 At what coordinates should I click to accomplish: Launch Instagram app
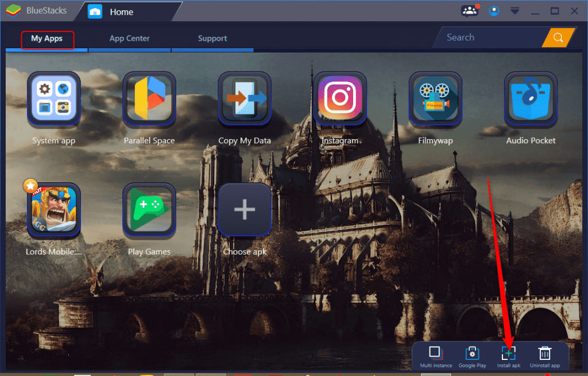click(x=340, y=98)
